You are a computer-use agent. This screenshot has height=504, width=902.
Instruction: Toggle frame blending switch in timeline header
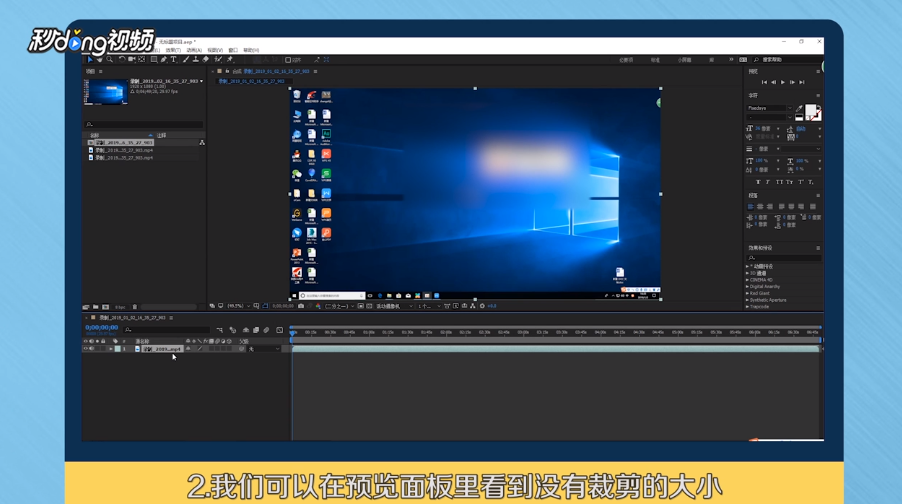click(255, 330)
